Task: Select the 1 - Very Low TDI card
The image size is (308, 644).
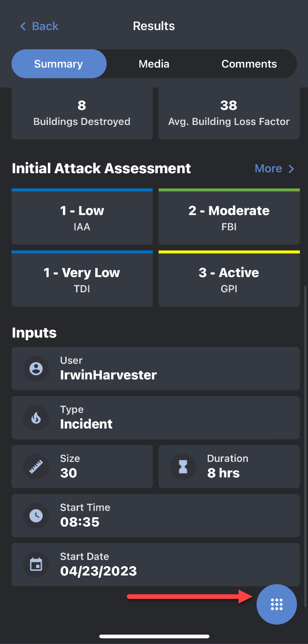Action: tap(82, 279)
